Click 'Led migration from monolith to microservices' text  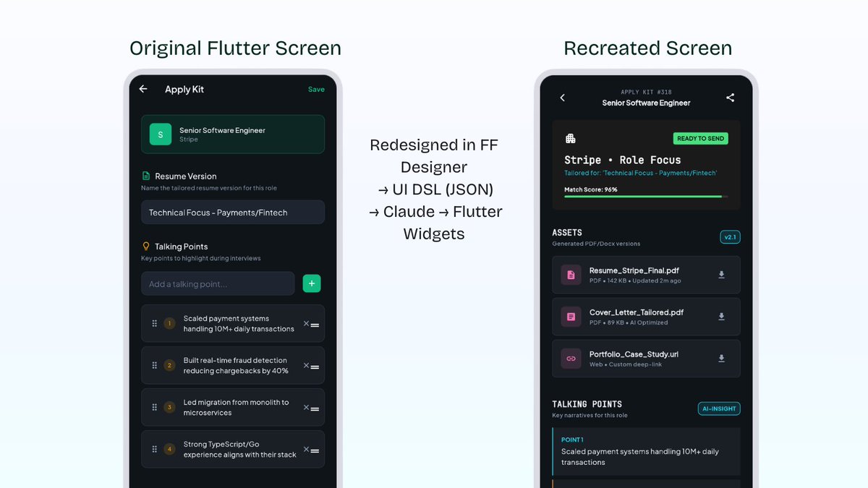pyautogui.click(x=236, y=408)
